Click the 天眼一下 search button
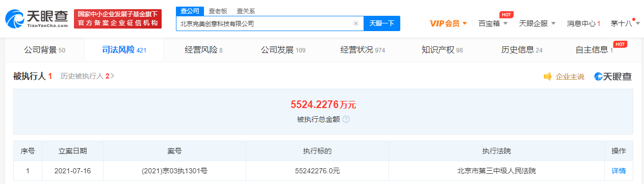The width and height of the screenshot is (644, 184). click(382, 23)
